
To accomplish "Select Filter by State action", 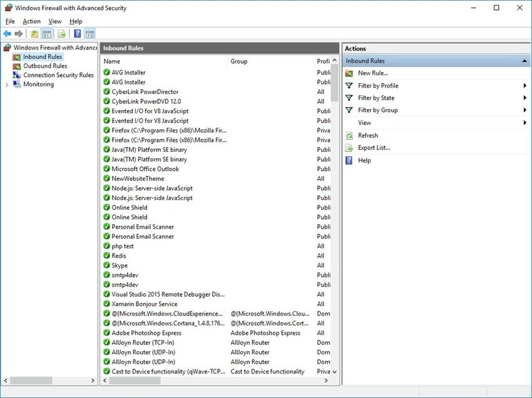I will tap(376, 98).
